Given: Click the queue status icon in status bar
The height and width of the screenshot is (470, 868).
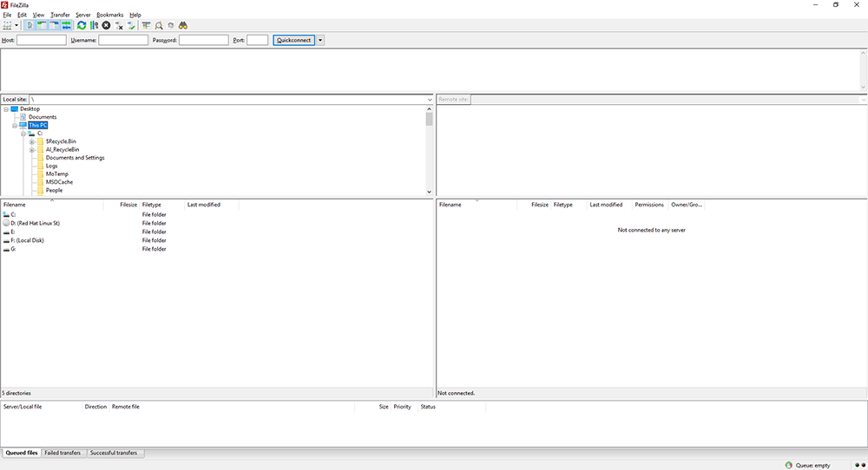Looking at the screenshot, I should click(788, 465).
